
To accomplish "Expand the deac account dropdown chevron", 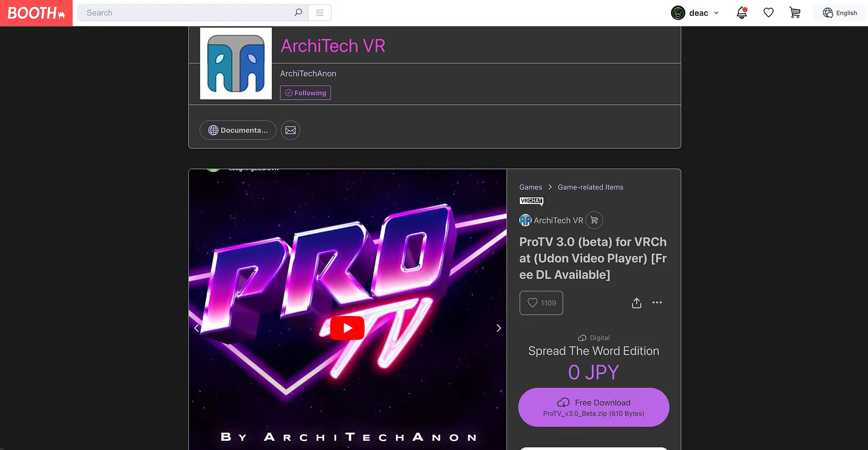I will pos(716,13).
